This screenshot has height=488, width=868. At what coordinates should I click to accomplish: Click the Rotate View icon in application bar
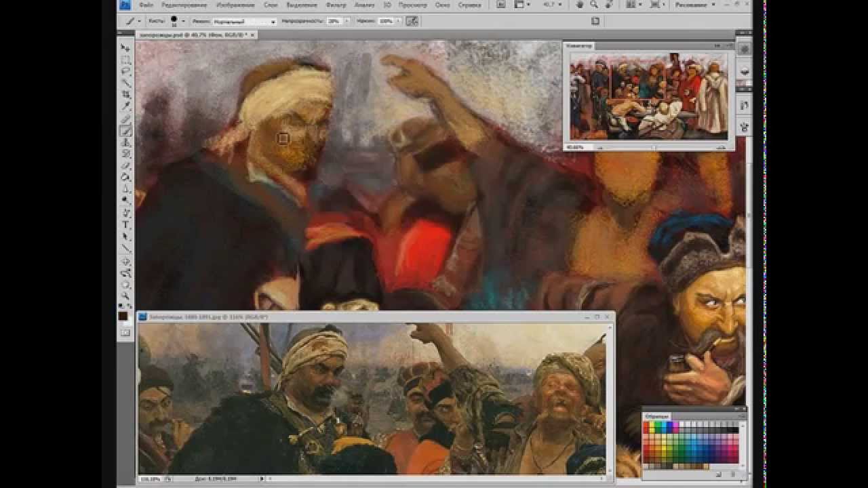608,4
